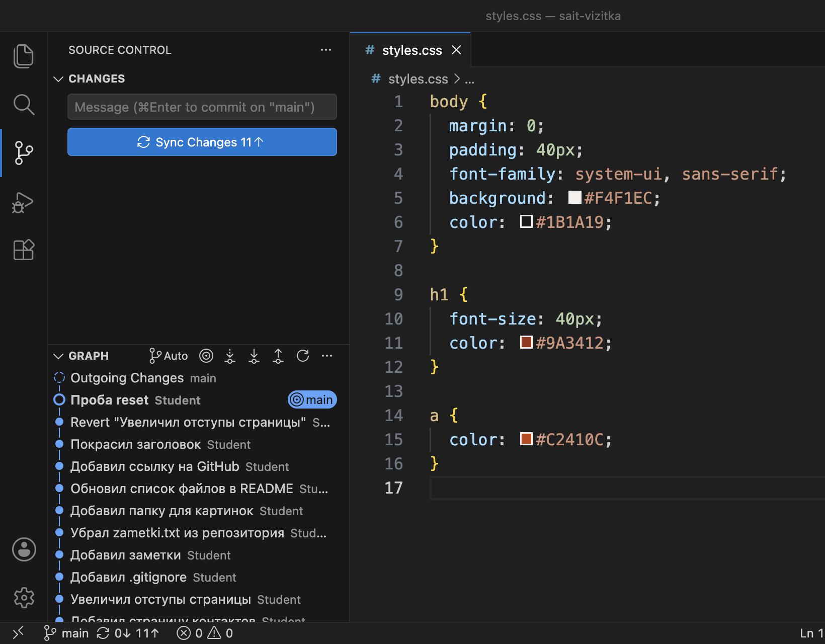Click synchronize changes 0↓ 11↑ in status bar
Viewport: 825px width, 644px height.
coord(128,633)
